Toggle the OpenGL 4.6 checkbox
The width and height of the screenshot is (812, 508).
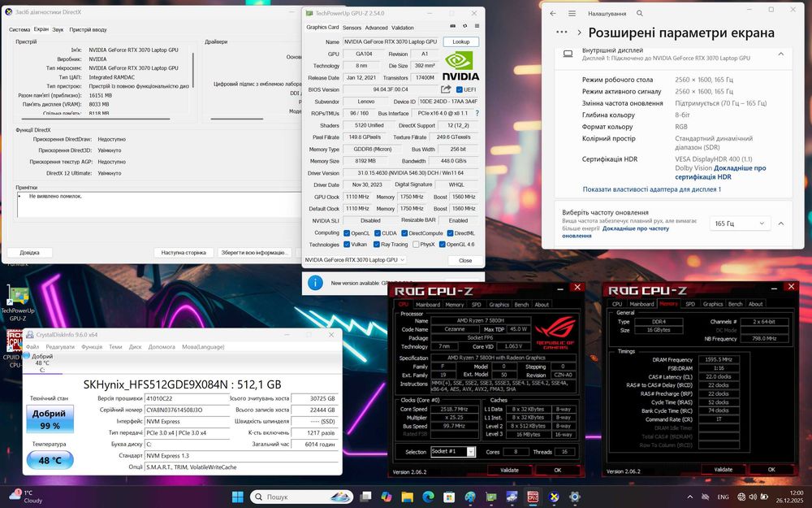tap(443, 245)
